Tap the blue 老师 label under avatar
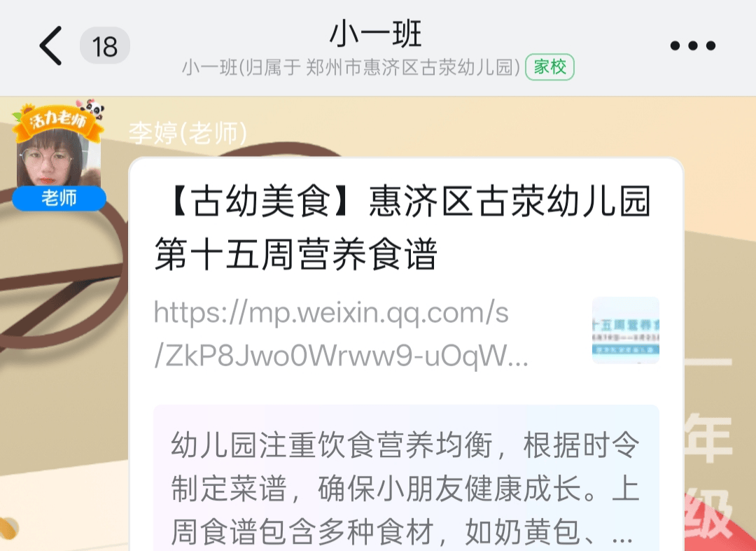 click(x=59, y=198)
